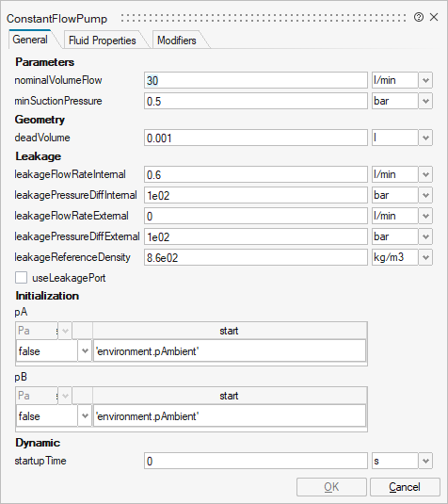This screenshot has height=504, width=448.
Task: Open the nominalVolumeFlow unit dropdown
Action: click(425, 80)
